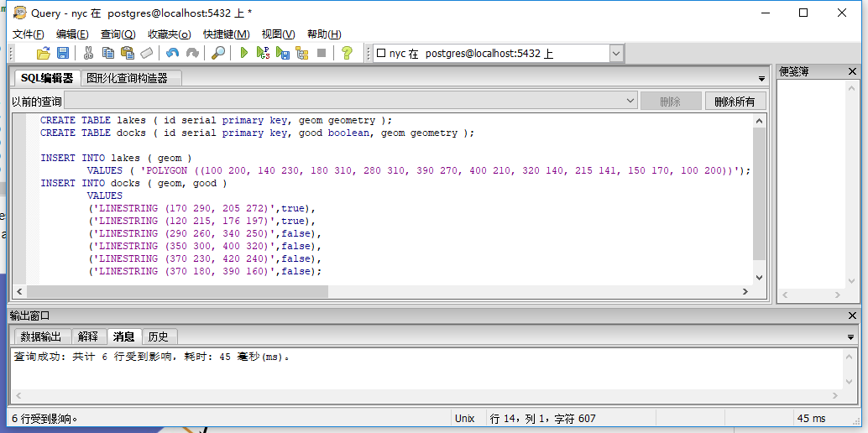Click the LINESTRING (290 260, 340 250) row
This screenshot has height=433, width=868.
point(205,233)
